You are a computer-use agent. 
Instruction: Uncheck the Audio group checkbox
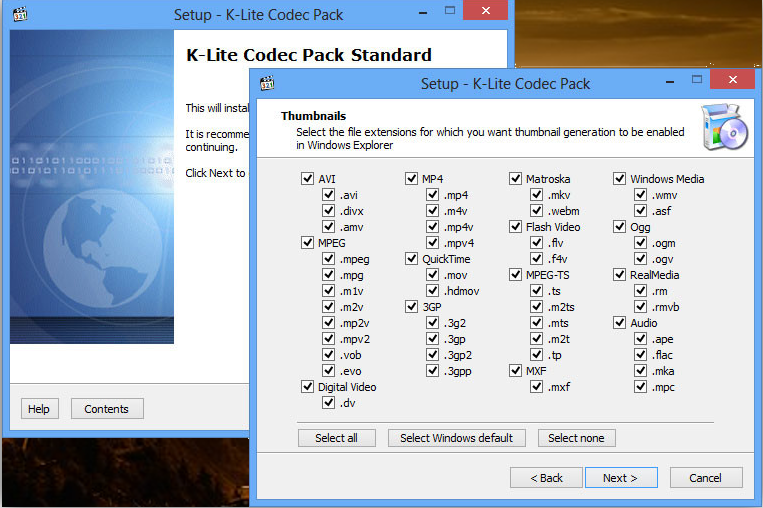[619, 323]
